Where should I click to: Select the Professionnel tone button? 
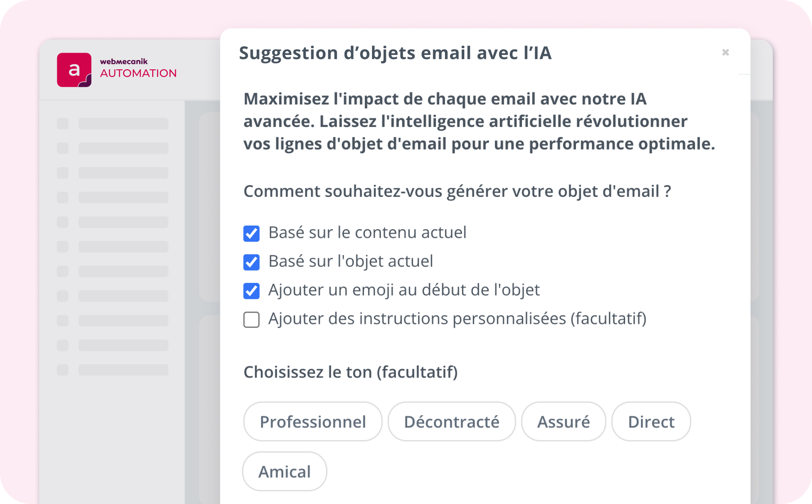click(313, 422)
